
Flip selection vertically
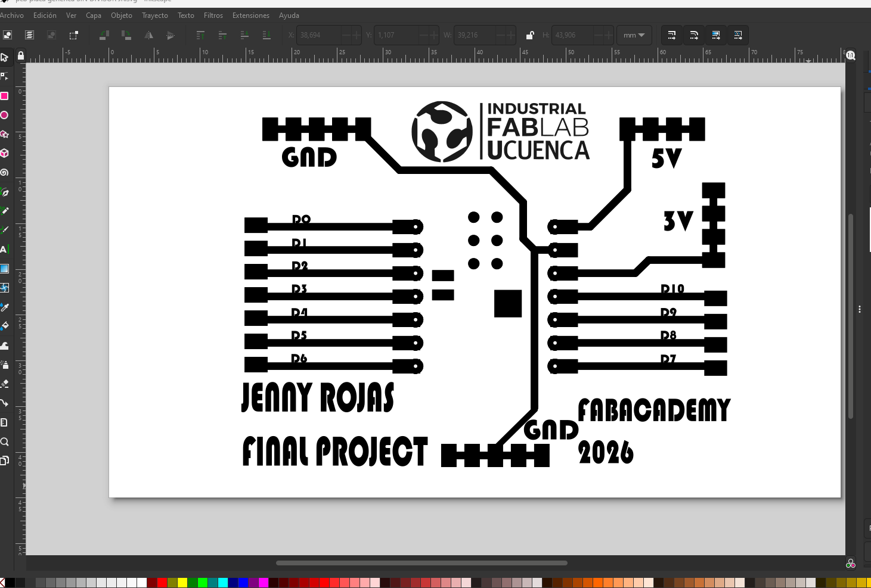tap(171, 35)
